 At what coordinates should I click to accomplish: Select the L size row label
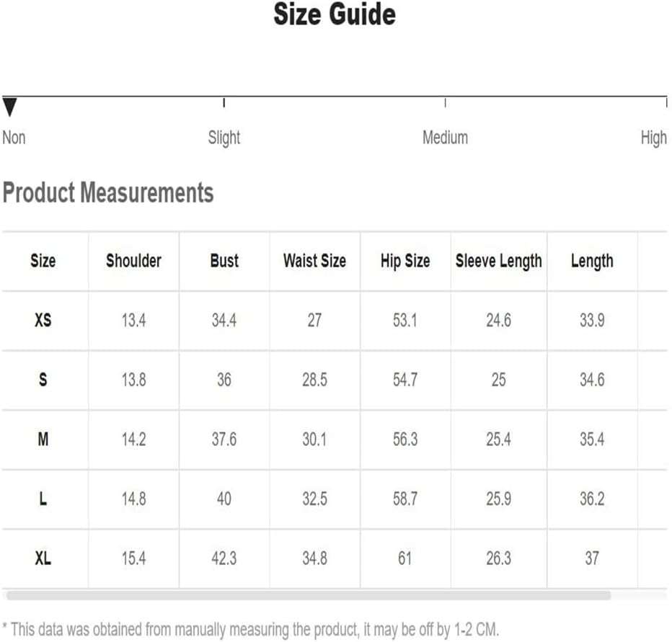[43, 499]
